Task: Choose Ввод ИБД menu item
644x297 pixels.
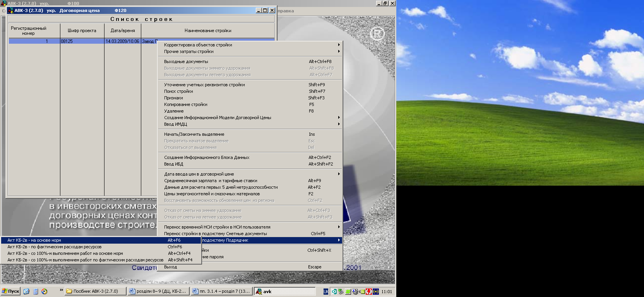Action: point(250,164)
